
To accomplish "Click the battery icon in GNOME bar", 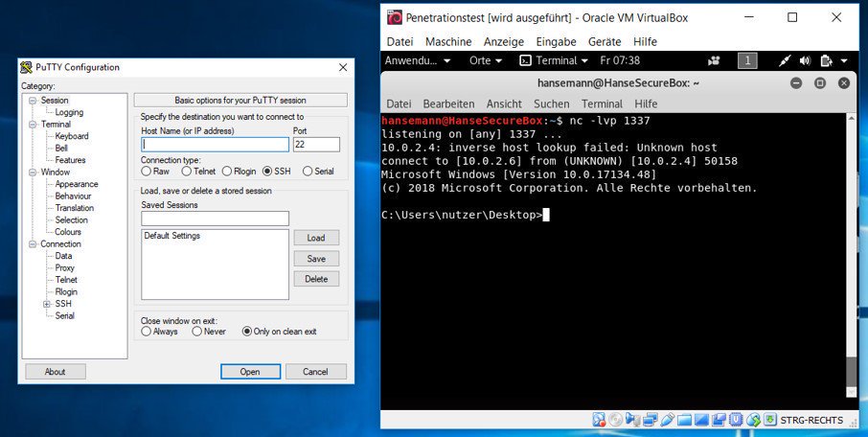I will point(827,61).
